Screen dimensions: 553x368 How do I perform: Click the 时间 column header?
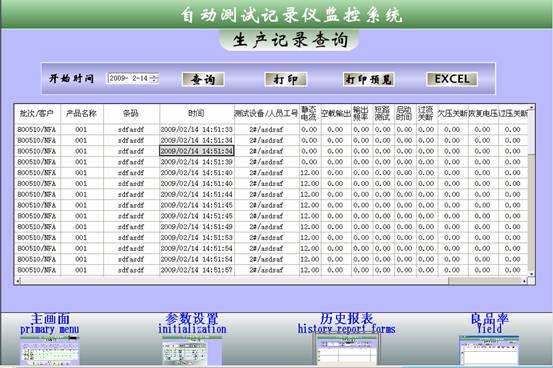[196, 114]
